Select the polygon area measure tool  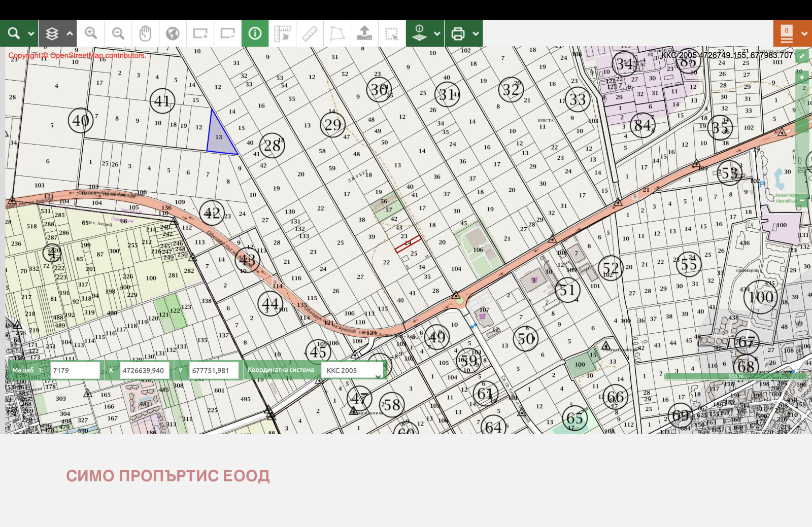(x=337, y=33)
